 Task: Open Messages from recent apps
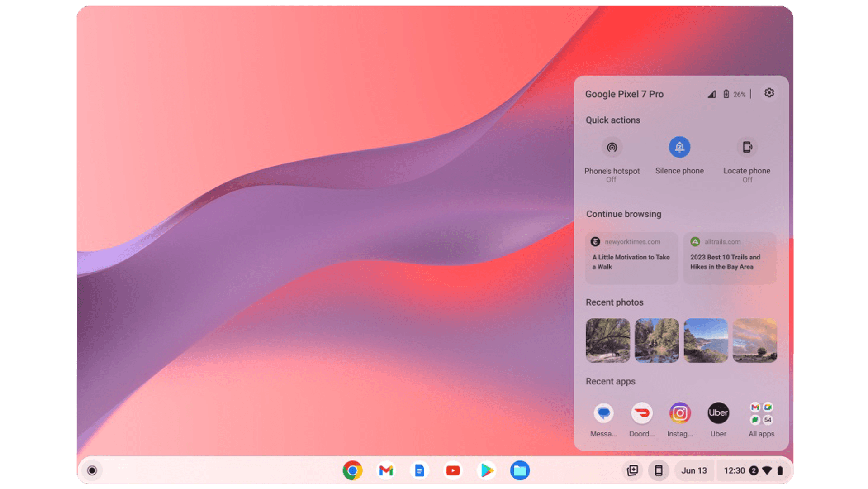(604, 412)
